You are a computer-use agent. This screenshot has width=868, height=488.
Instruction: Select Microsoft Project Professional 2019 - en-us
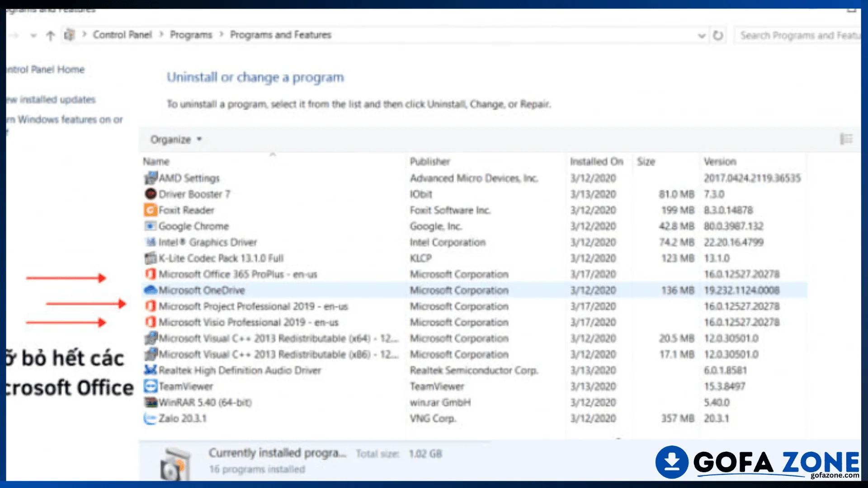(x=253, y=306)
